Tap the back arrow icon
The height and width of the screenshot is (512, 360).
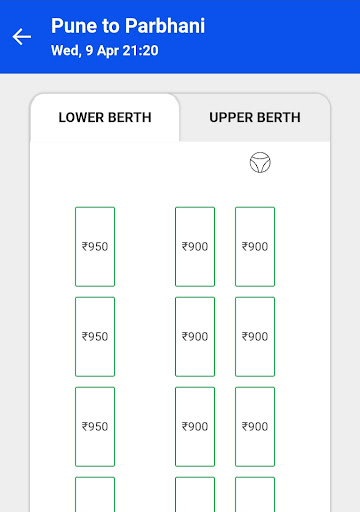(x=22, y=37)
